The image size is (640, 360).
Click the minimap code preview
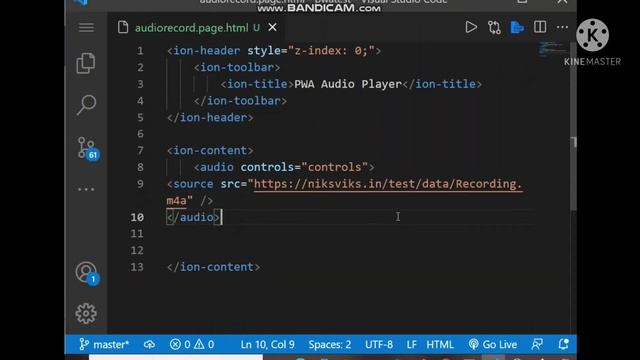pyautogui.click(x=552, y=49)
